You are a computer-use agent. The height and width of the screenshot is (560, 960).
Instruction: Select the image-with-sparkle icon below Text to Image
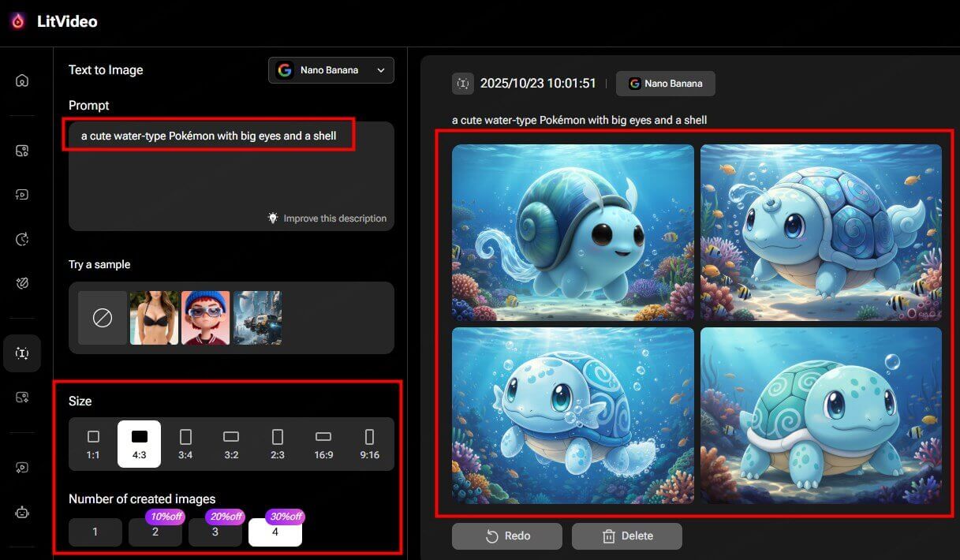click(21, 397)
